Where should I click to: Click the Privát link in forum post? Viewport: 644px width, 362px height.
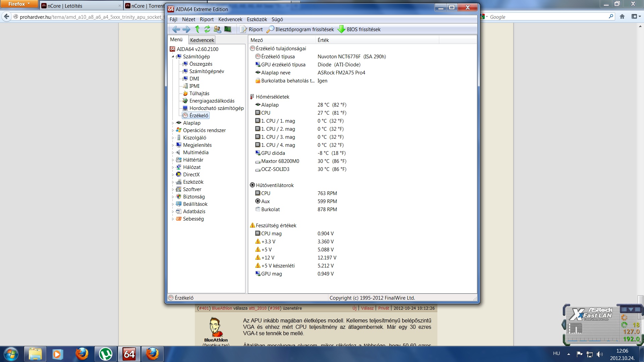(x=383, y=308)
